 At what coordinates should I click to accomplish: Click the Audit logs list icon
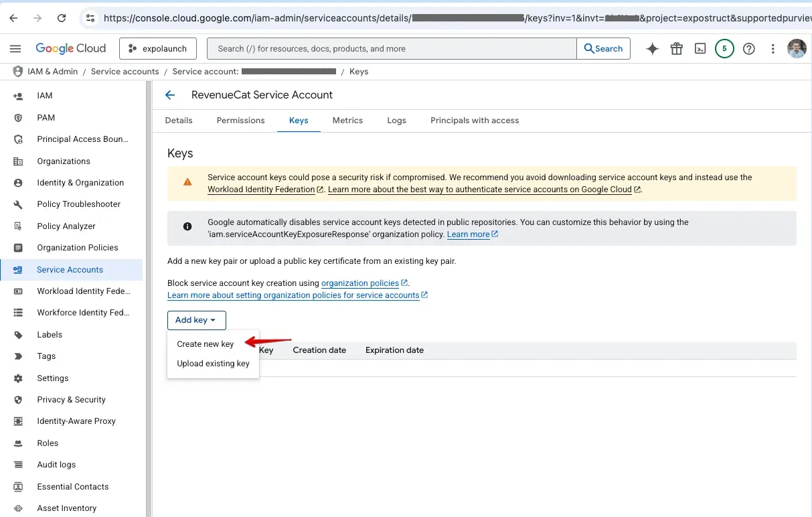[x=18, y=465]
